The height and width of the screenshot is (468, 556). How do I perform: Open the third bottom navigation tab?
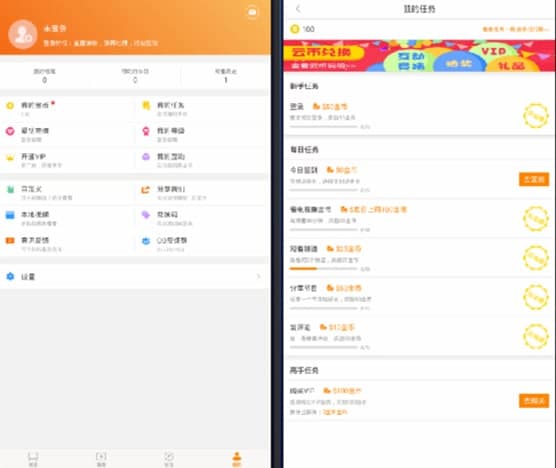coord(169,459)
